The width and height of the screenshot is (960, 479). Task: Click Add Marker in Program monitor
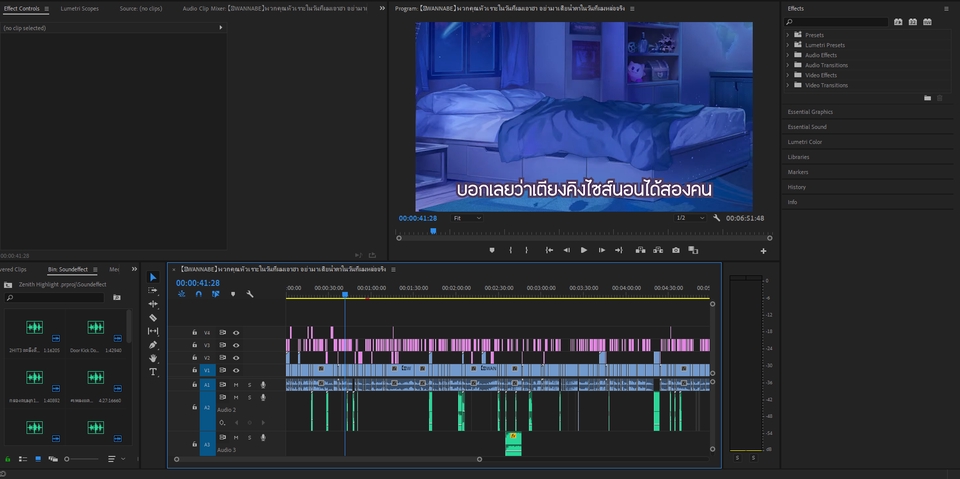492,250
